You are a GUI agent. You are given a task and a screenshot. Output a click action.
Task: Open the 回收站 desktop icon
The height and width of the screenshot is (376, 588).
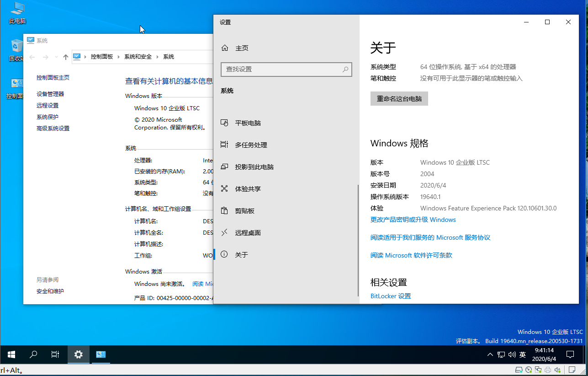(17, 50)
